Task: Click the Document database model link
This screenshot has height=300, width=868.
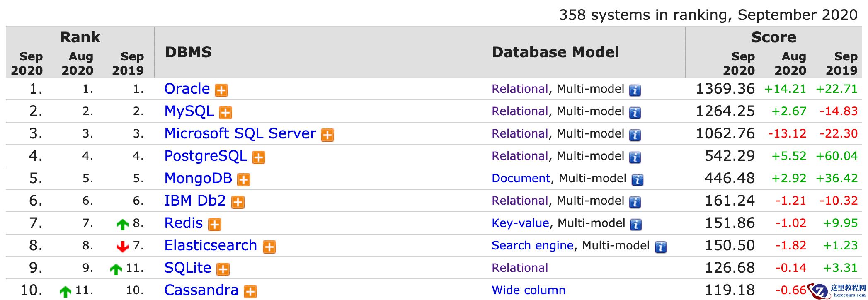Action: 521,178
